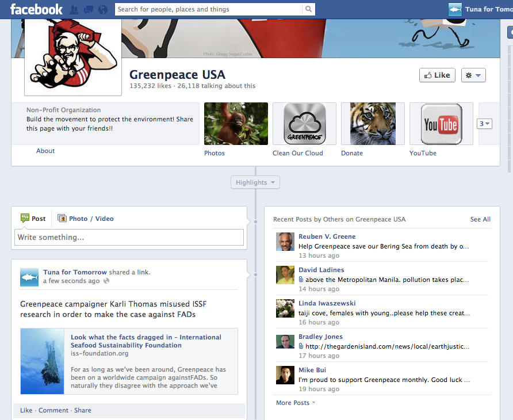Click the public globe privacy icon on post

(106, 281)
